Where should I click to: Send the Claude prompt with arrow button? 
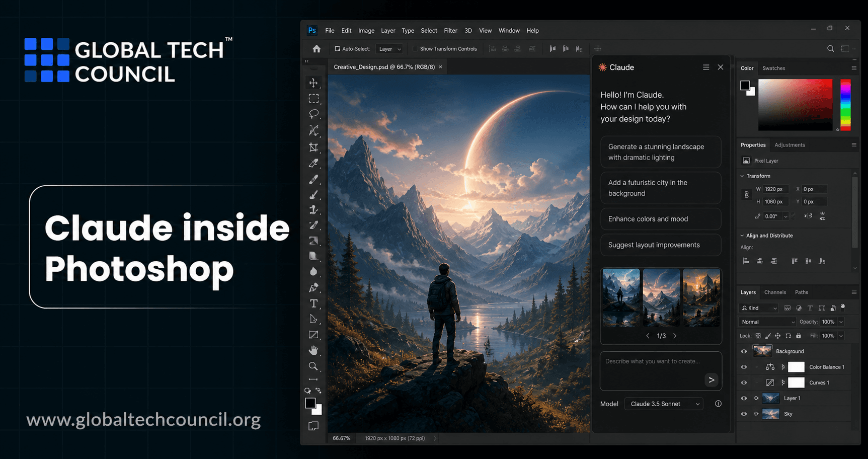point(711,380)
